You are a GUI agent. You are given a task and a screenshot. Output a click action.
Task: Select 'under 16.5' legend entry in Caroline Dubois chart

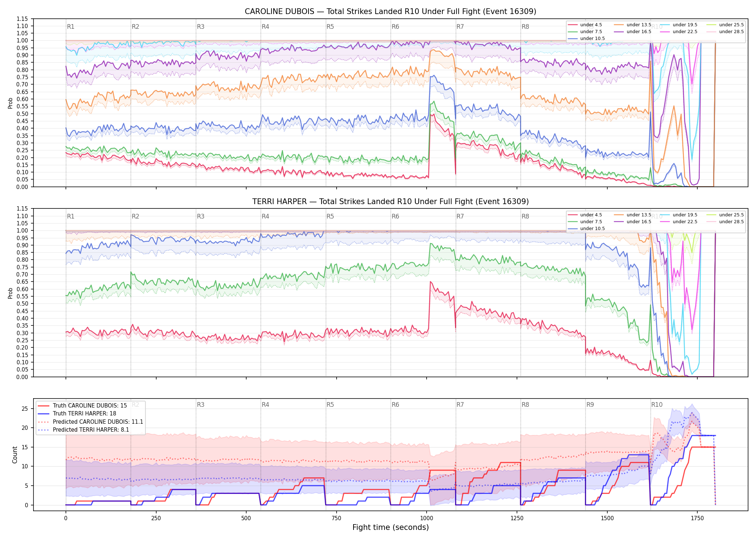[x=633, y=32]
